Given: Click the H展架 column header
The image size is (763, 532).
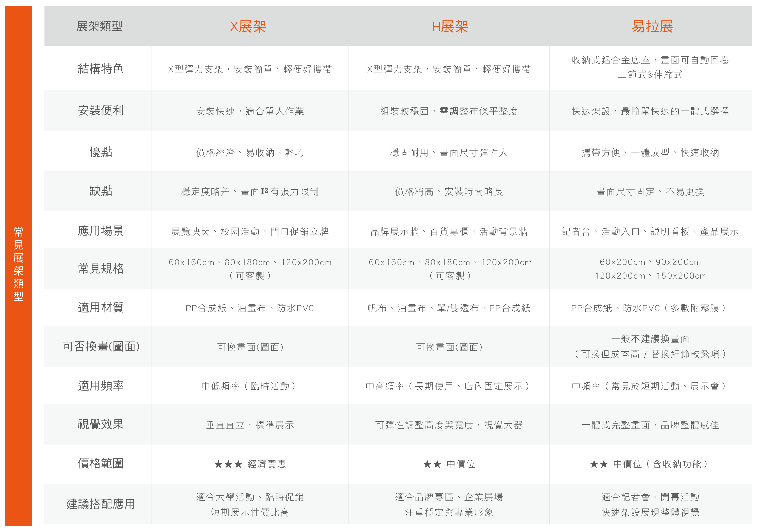Looking at the screenshot, I should pyautogui.click(x=450, y=26).
